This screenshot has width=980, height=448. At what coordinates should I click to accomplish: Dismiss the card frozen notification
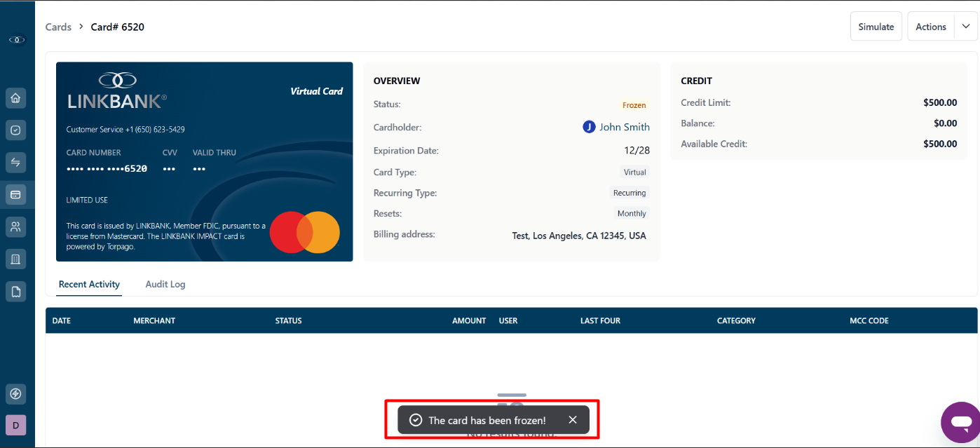[x=573, y=420]
